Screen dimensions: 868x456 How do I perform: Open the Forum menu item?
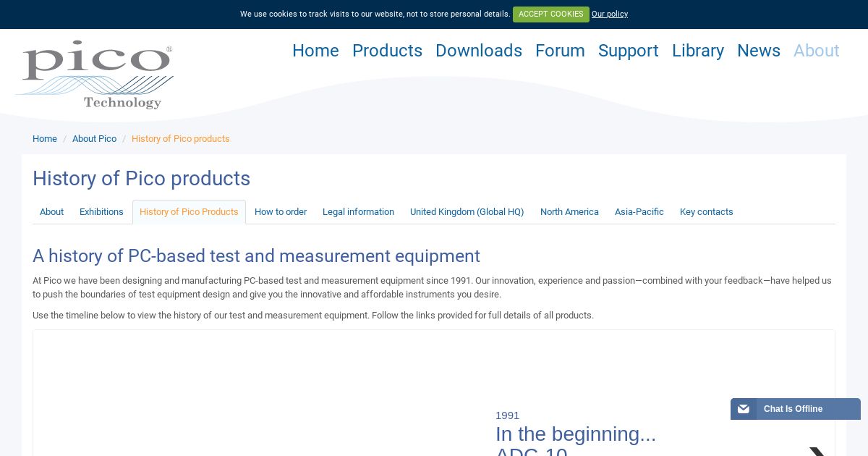click(x=560, y=51)
